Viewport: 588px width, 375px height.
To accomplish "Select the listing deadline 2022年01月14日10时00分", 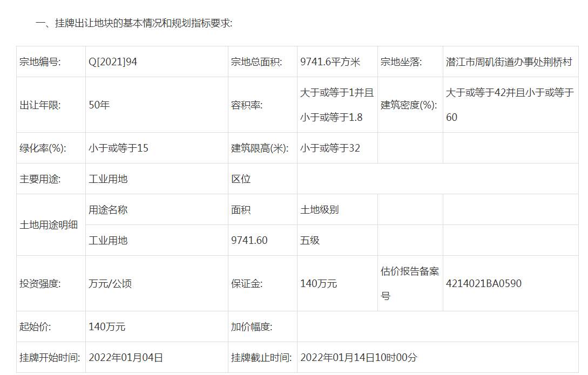I will (359, 357).
